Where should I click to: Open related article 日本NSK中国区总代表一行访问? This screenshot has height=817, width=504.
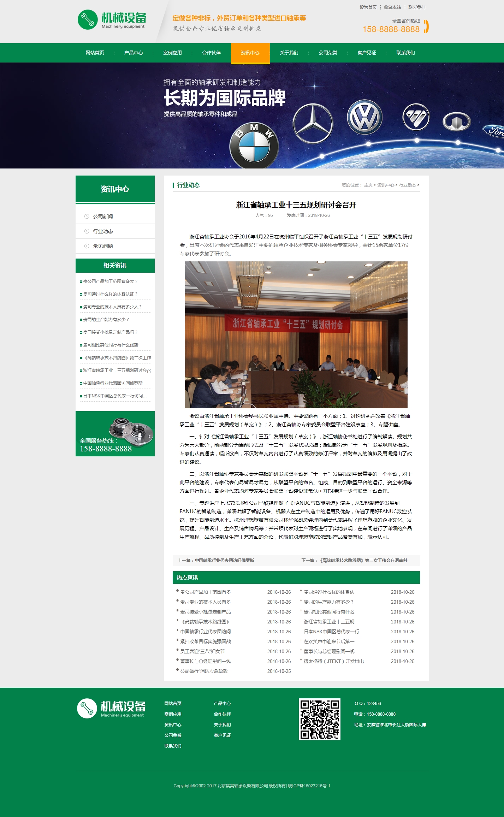click(x=115, y=396)
